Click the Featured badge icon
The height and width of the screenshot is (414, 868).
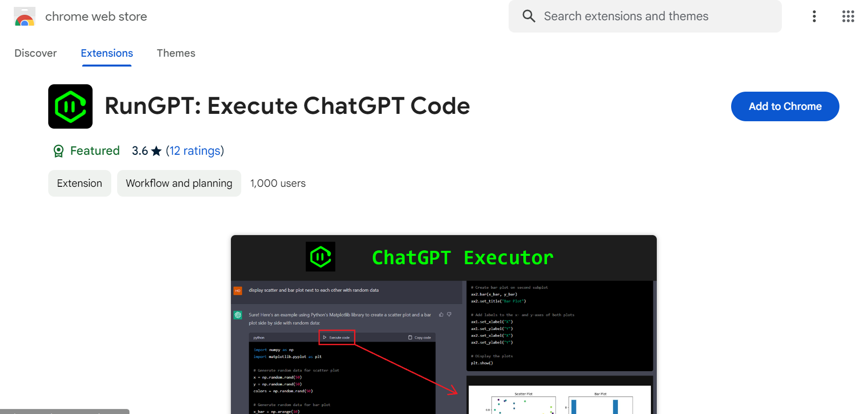[58, 150]
